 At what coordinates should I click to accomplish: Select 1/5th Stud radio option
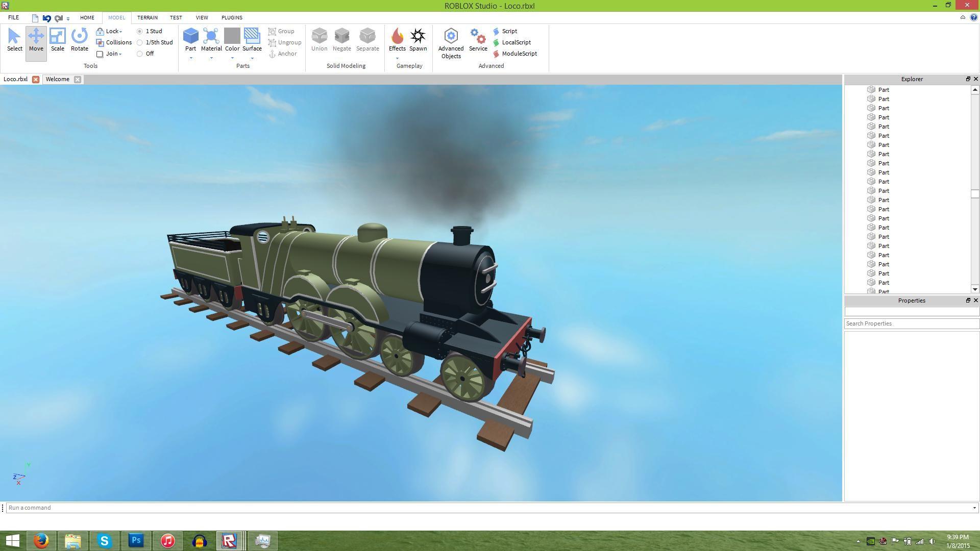pyautogui.click(x=140, y=43)
